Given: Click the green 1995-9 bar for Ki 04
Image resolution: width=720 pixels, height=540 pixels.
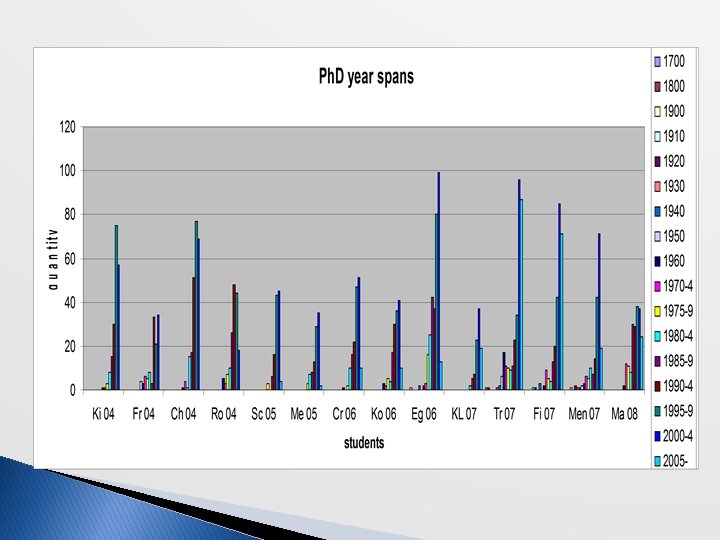Looking at the screenshot, I should coord(116,308).
